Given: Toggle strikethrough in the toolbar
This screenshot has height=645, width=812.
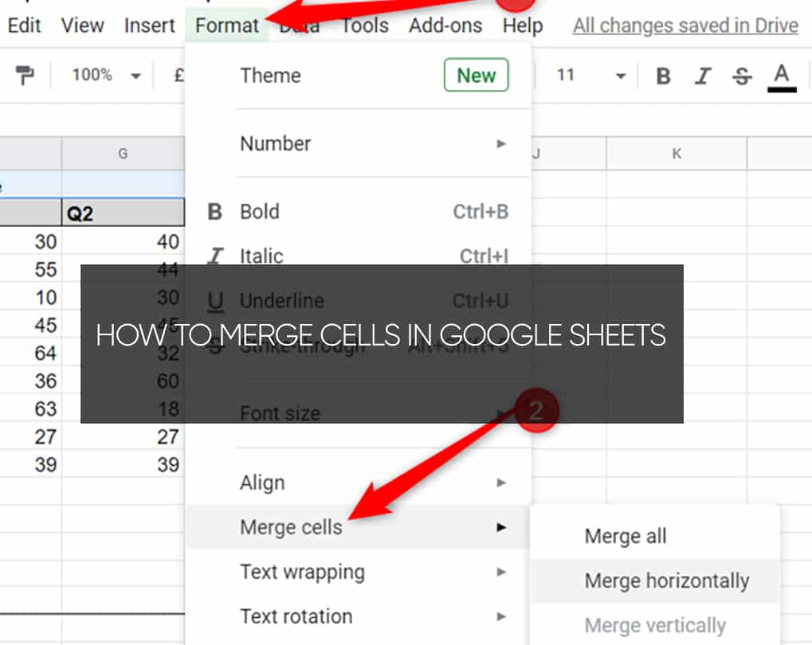Looking at the screenshot, I should 742,76.
